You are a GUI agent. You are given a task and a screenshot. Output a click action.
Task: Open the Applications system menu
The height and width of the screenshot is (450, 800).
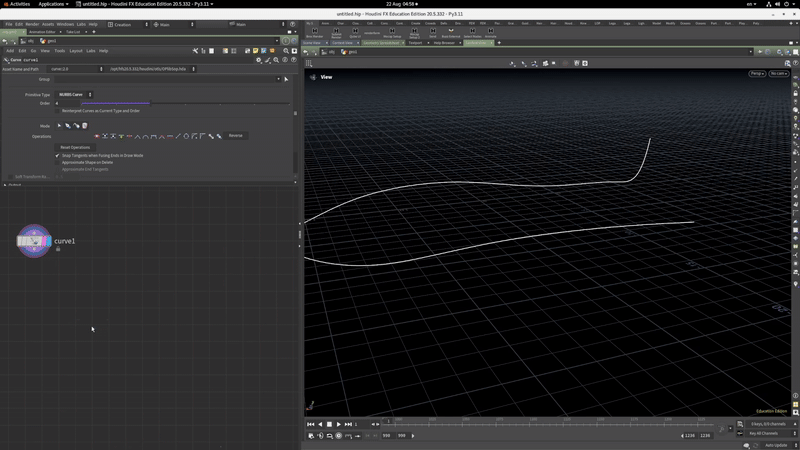(x=53, y=4)
